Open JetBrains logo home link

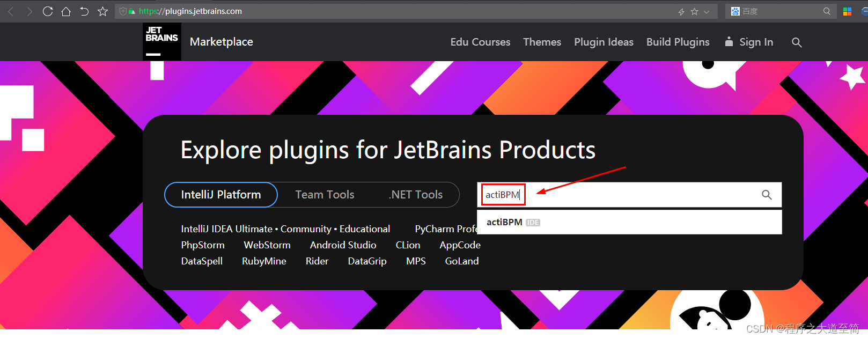(162, 41)
